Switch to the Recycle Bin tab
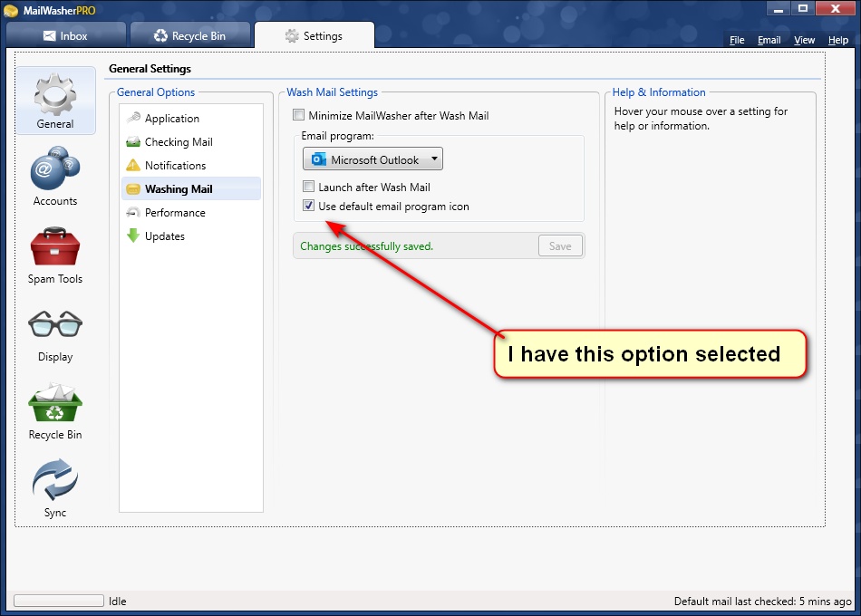Screen dimensions: 861x616 click(x=190, y=35)
